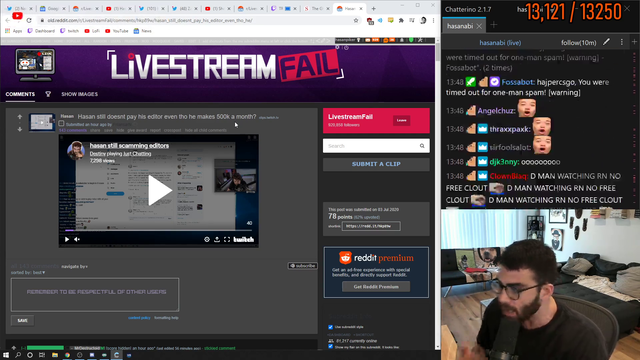Click the filter icon beside COMMENTS tab

(x=48, y=94)
